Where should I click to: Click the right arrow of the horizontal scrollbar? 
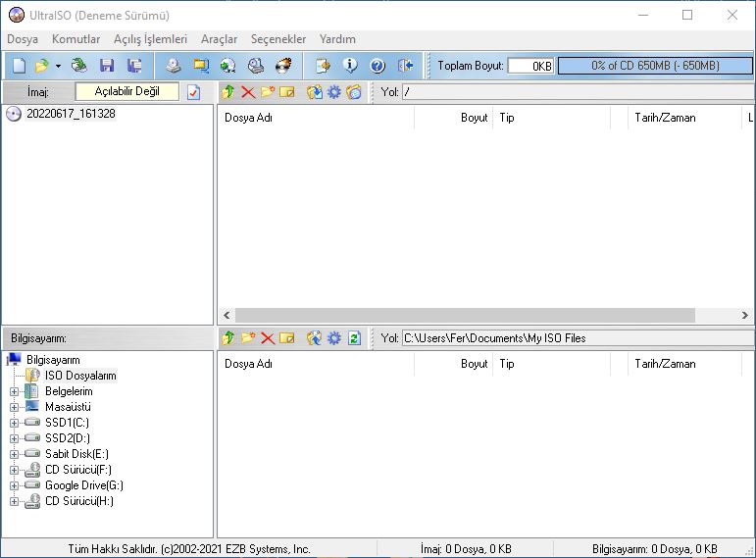(745, 315)
